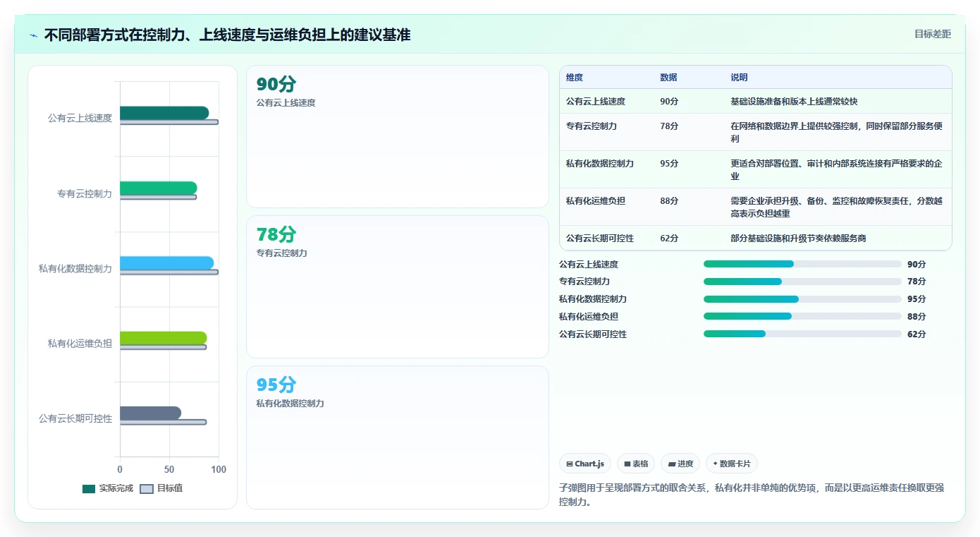The height and width of the screenshot is (537, 980).
Task: Click the description 部分基础设施和升级节奏依赖服务商
Action: click(798, 239)
